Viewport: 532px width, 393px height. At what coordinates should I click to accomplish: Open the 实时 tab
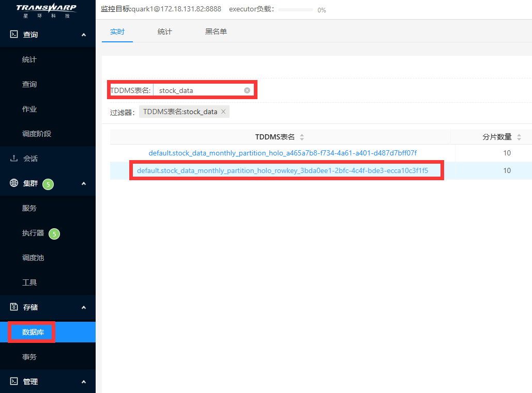[x=117, y=32]
